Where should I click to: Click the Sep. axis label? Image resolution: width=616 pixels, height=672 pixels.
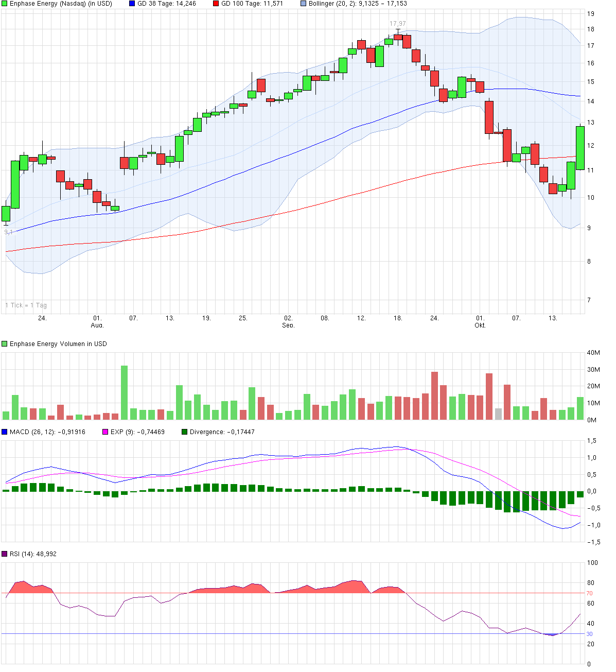(288, 325)
